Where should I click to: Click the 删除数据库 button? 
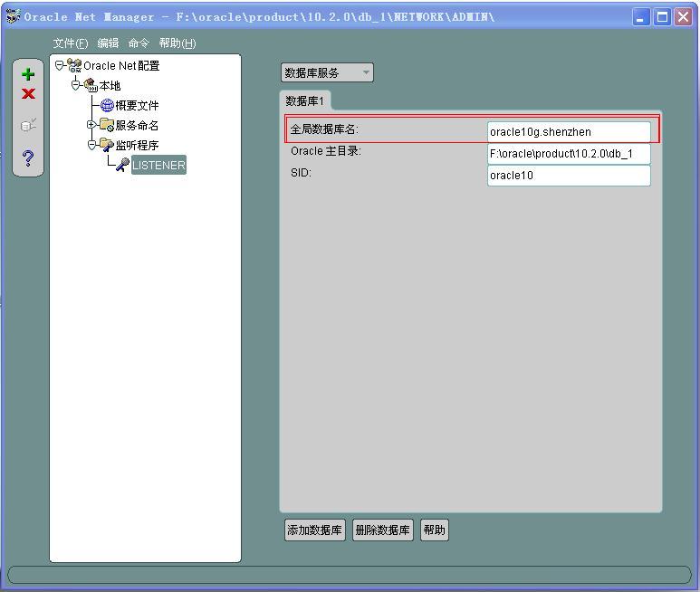382,530
